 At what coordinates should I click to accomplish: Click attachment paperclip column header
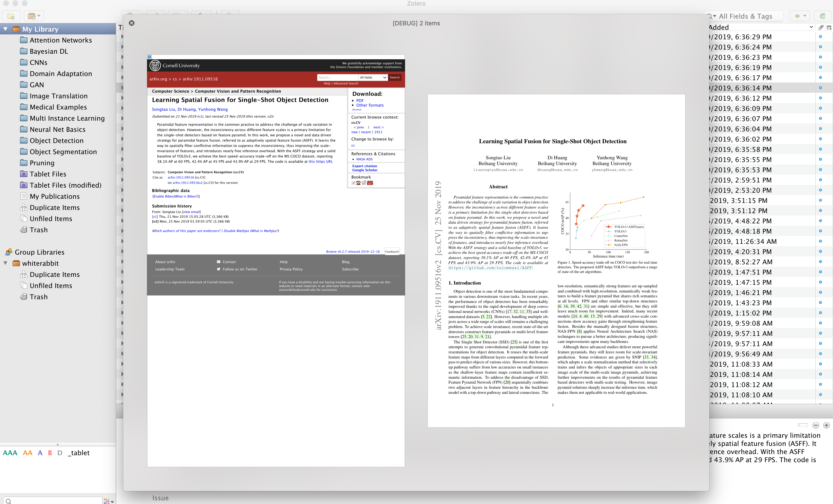(821, 27)
